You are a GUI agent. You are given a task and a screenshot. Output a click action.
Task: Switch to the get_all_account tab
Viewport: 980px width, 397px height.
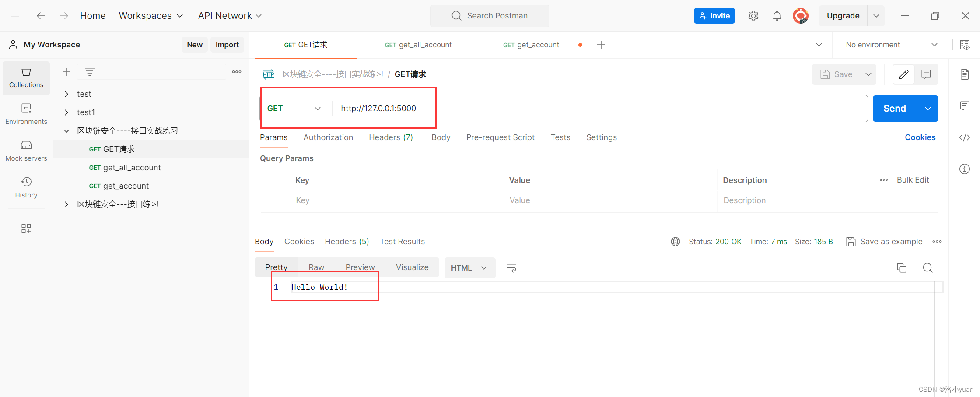[x=418, y=45]
